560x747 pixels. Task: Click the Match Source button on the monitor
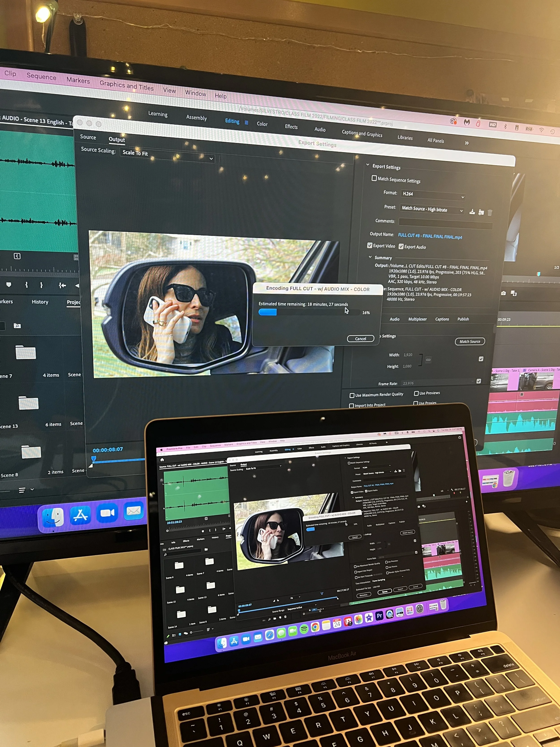coord(470,341)
